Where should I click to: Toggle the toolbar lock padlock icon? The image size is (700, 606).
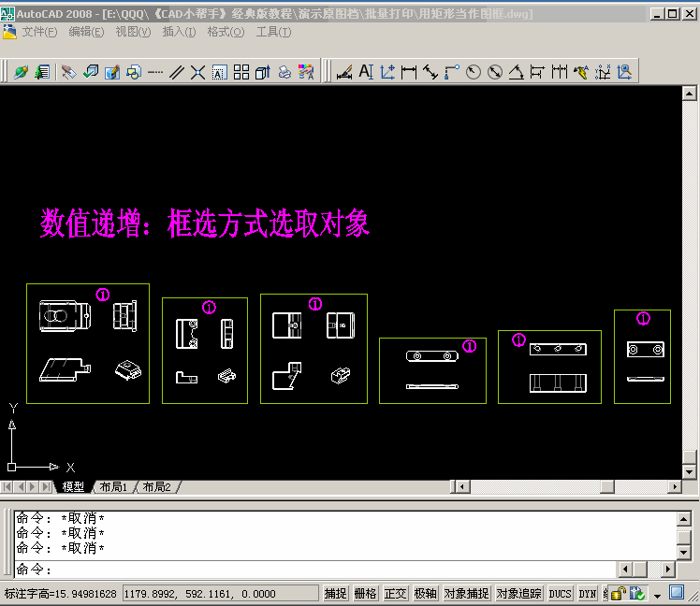[x=619, y=594]
